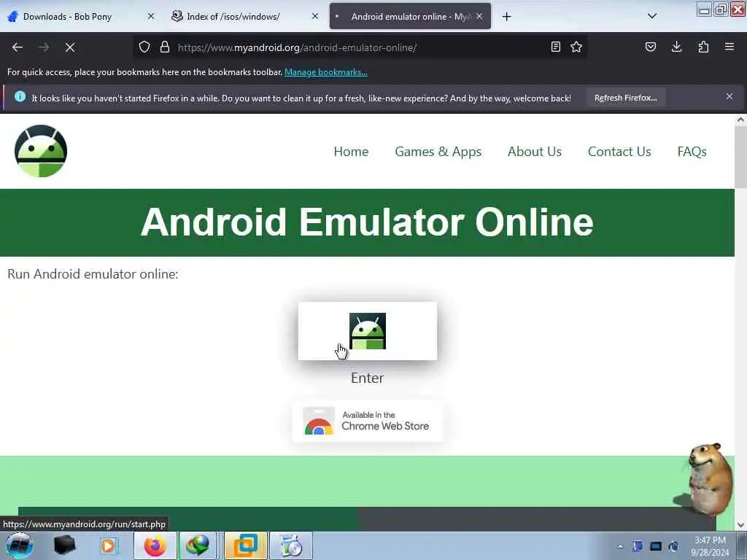Open tracking protection shield icon

point(144,47)
